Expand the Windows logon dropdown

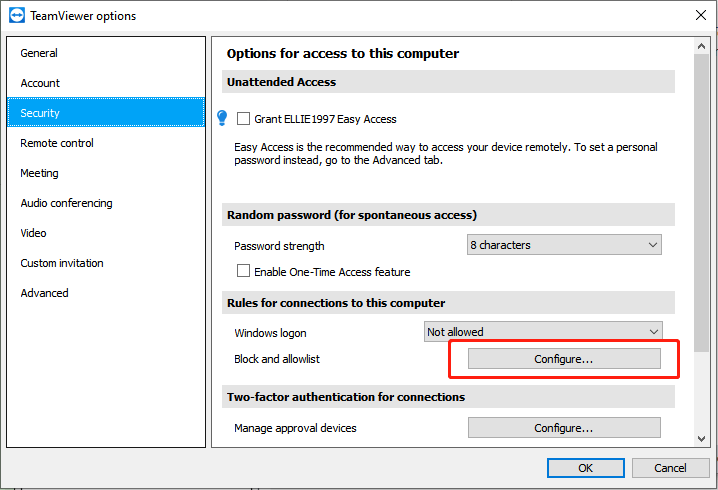click(543, 332)
